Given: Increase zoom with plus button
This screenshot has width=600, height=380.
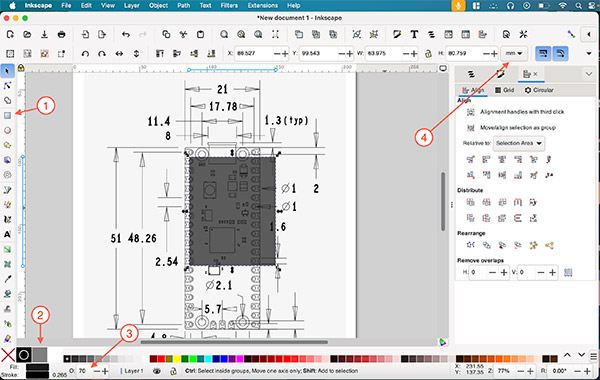Looking at the screenshot, I should [530, 371].
